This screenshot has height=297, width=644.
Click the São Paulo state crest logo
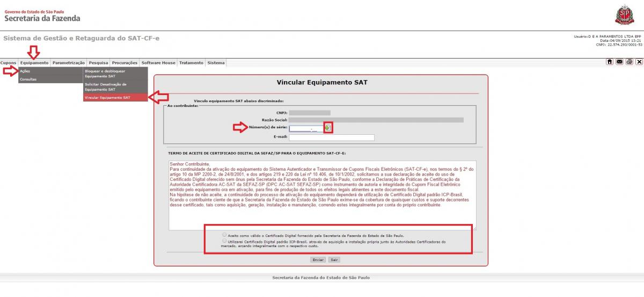click(x=624, y=15)
